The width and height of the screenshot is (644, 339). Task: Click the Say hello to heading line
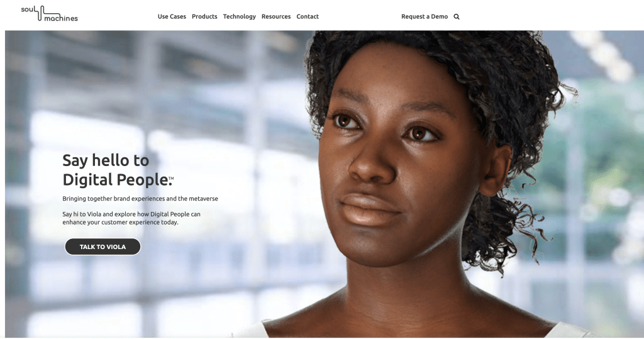point(106,160)
